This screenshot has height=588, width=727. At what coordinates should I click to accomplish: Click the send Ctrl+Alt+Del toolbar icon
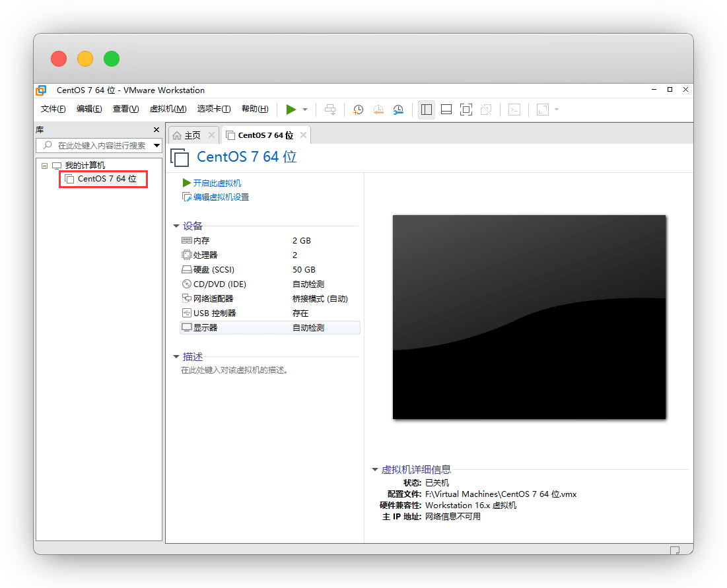tap(330, 110)
